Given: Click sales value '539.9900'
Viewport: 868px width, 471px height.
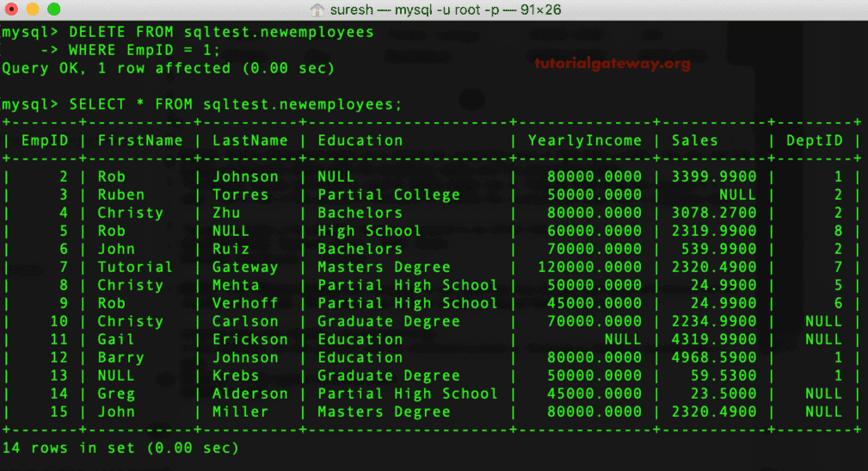Looking at the screenshot, I should [x=718, y=250].
